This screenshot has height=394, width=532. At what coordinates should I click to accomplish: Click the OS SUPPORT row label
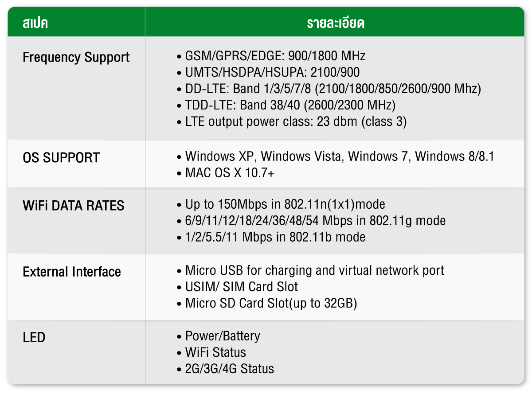61,158
